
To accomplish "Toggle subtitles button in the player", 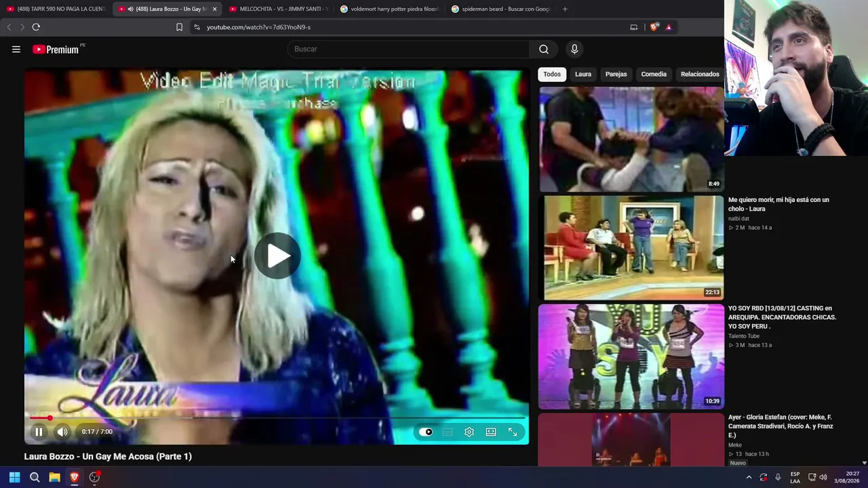I will point(448,432).
